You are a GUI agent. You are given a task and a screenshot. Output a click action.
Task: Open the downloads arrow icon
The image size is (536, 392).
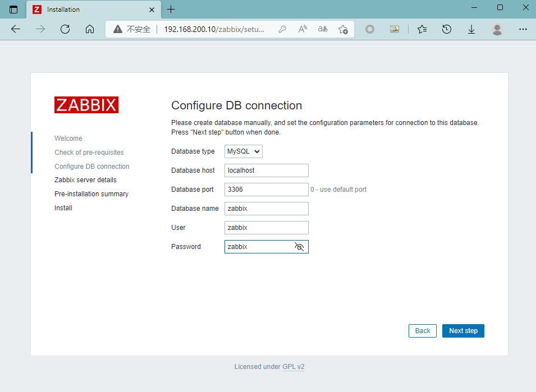click(471, 29)
